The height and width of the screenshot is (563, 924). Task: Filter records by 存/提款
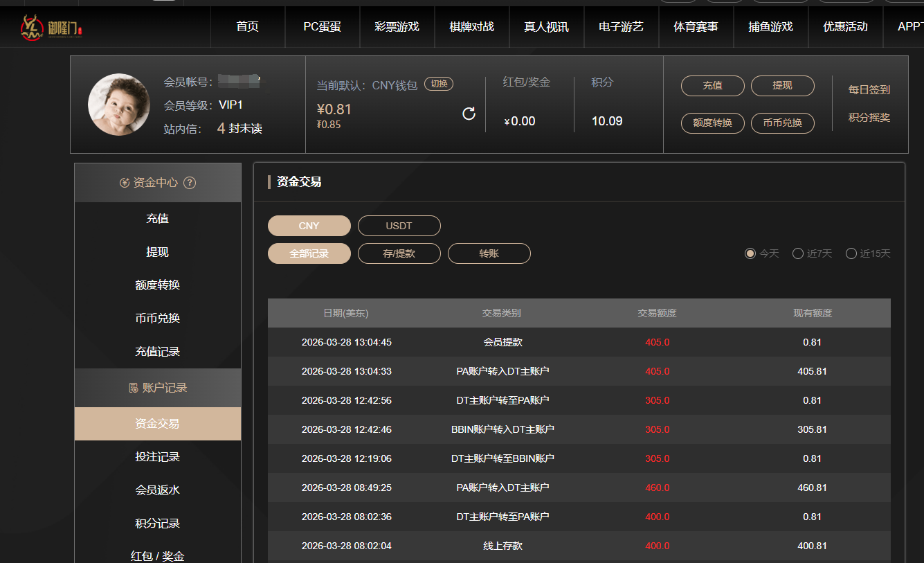(399, 253)
